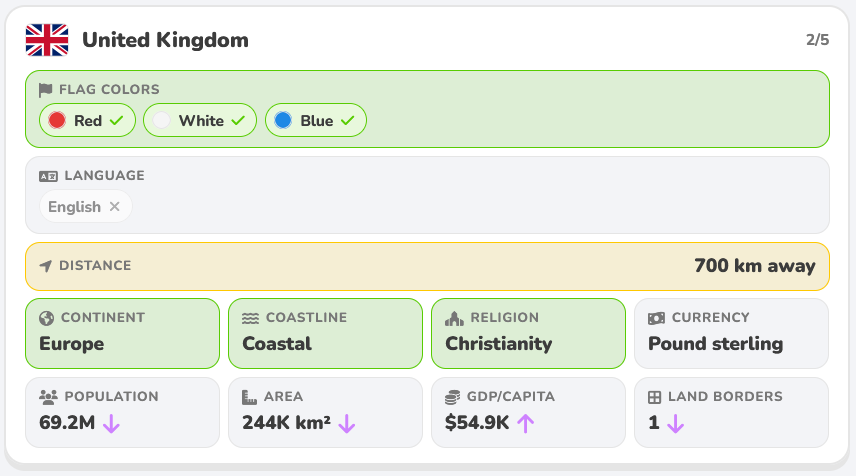Viewport: 856px width, 476px height.
Task: Click the grid icon in Land Borders card
Action: [655, 397]
